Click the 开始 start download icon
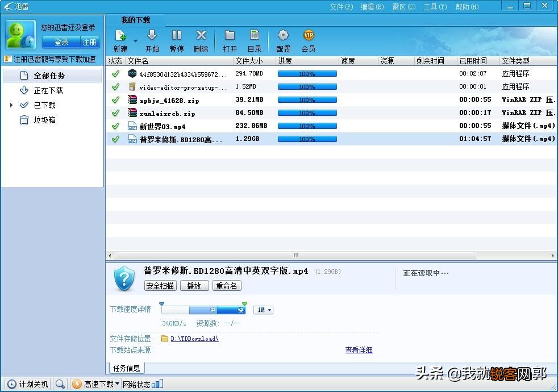The height and width of the screenshot is (392, 558). (152, 36)
